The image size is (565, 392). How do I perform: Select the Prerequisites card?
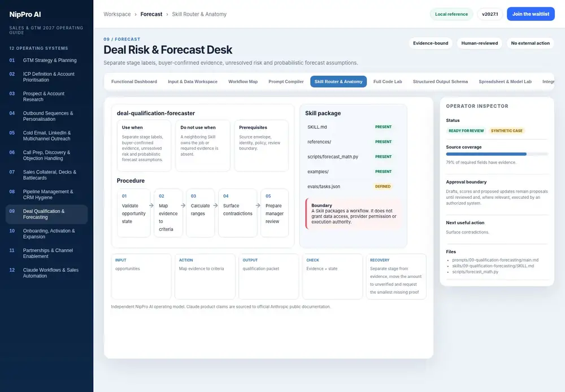point(261,146)
